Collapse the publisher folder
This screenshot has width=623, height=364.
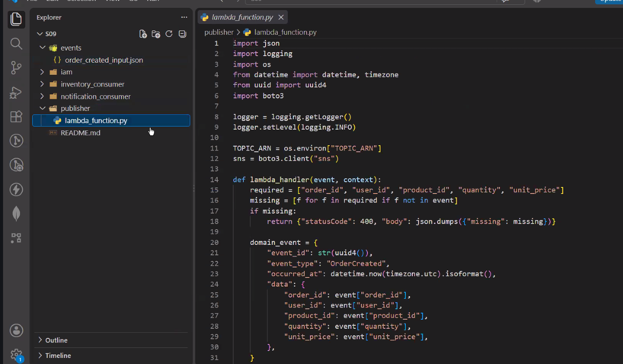click(42, 108)
